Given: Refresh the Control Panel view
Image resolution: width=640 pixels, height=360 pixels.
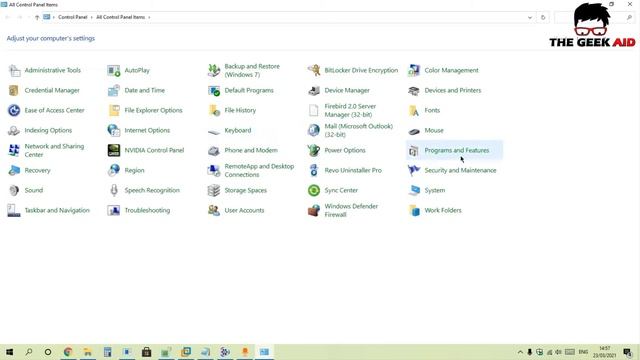Looking at the screenshot, I should click(543, 17).
